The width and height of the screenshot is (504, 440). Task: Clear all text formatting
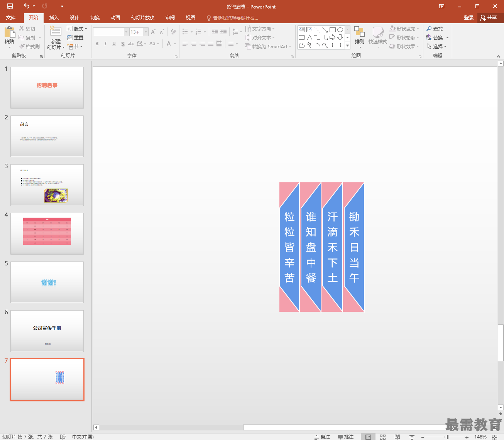tap(173, 32)
